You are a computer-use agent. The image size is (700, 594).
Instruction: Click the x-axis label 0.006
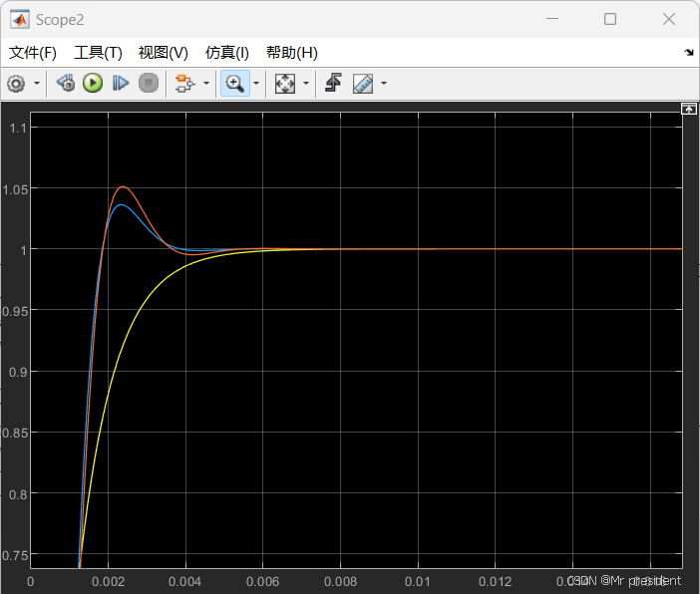(x=262, y=581)
